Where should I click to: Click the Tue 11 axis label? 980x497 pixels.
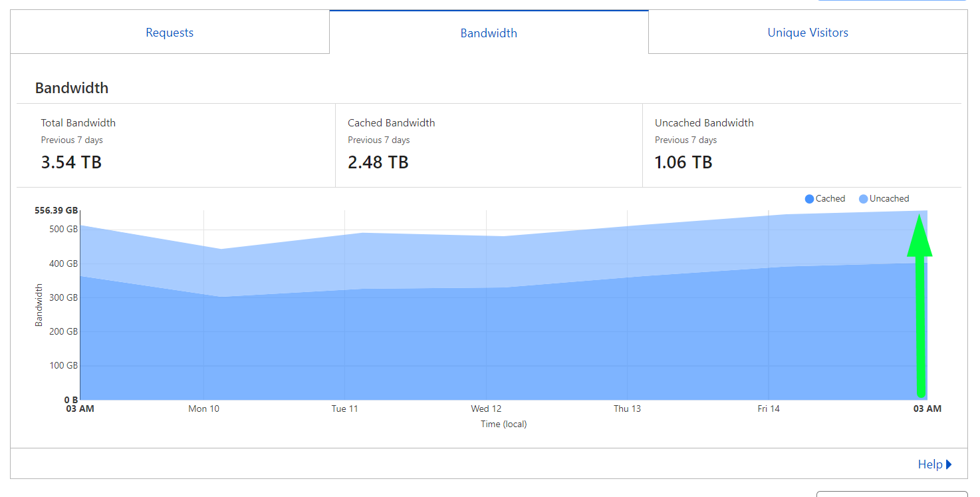(344, 409)
